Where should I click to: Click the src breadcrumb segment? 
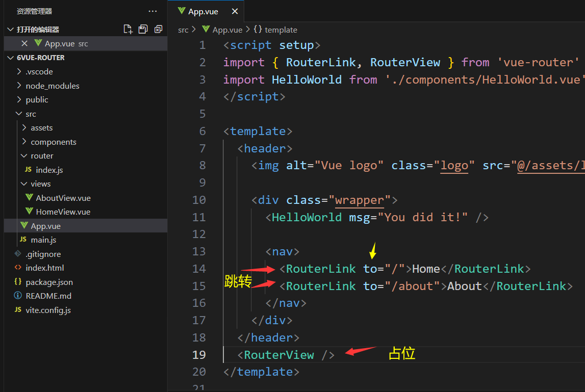click(183, 30)
